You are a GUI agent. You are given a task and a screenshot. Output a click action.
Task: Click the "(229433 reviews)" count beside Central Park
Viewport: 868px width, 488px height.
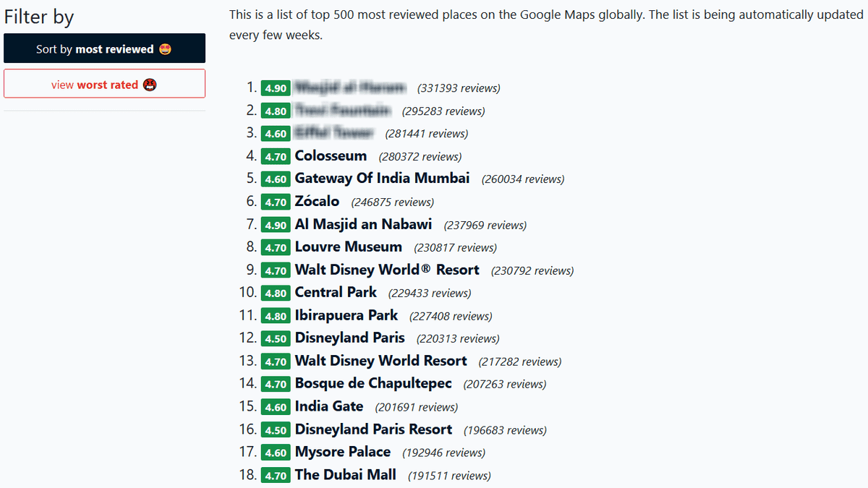(x=430, y=294)
